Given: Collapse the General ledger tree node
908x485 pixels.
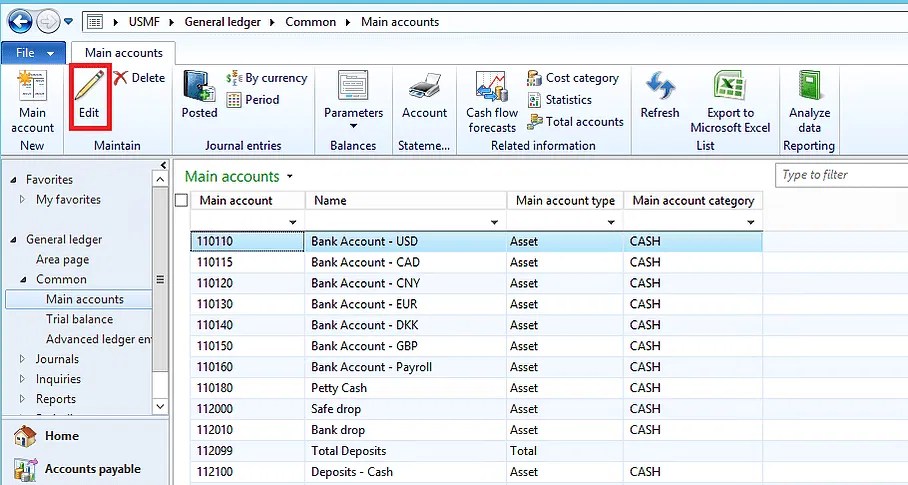Looking at the screenshot, I should [13, 240].
